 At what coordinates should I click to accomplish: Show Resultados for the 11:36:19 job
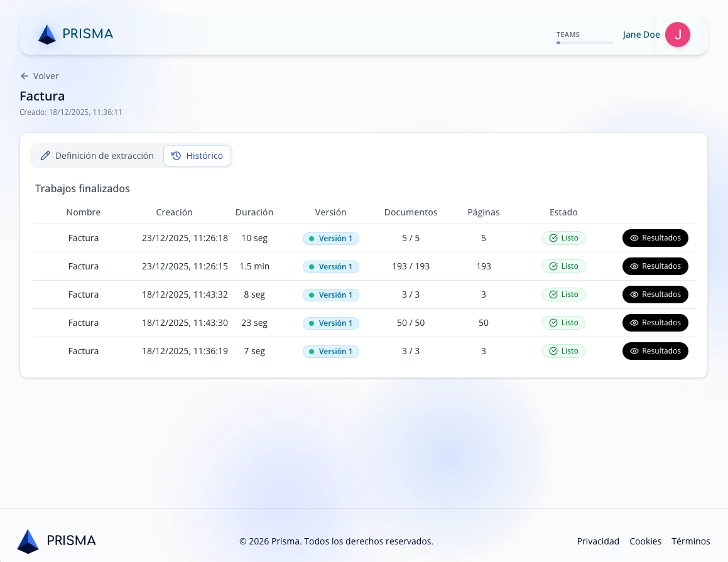pyautogui.click(x=655, y=351)
